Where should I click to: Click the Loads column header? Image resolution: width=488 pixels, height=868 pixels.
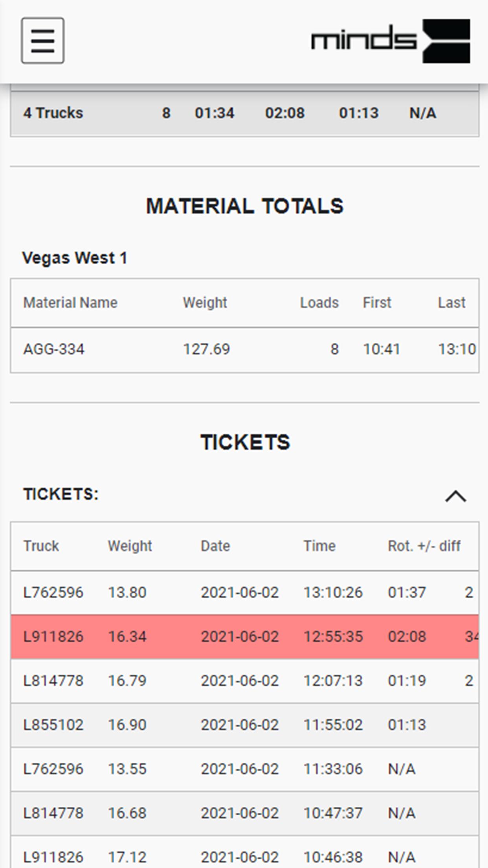coord(319,303)
